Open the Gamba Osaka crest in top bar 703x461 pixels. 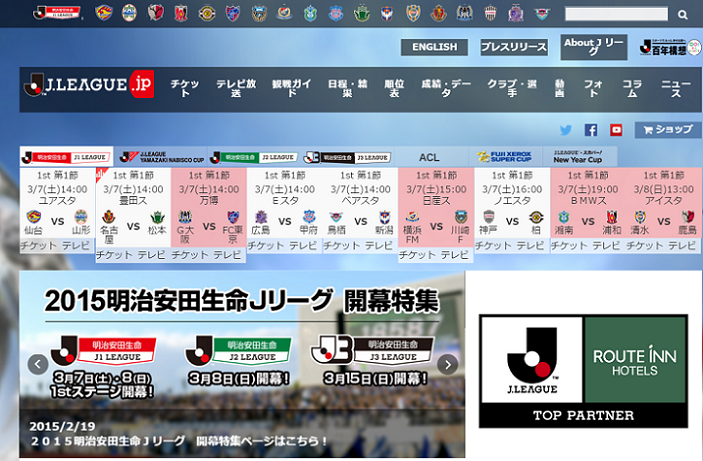tap(465, 13)
